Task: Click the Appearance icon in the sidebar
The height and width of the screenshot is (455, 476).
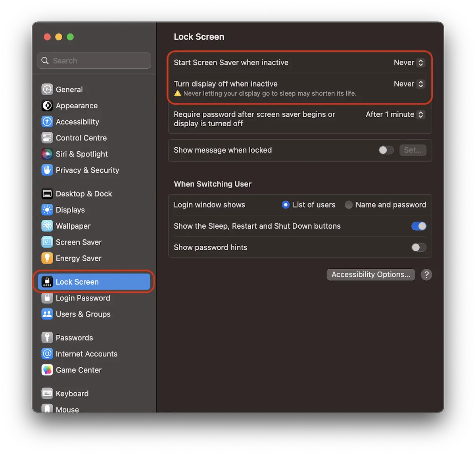Action: click(x=47, y=106)
